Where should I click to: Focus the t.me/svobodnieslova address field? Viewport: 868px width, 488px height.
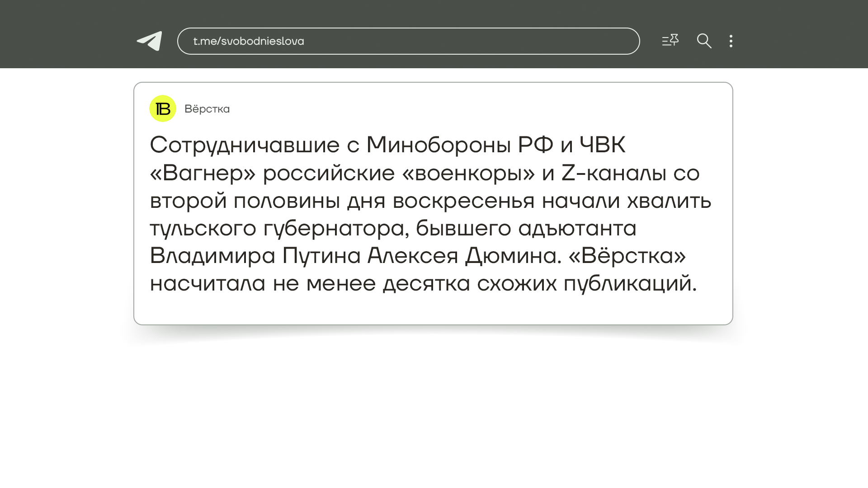[x=408, y=41]
